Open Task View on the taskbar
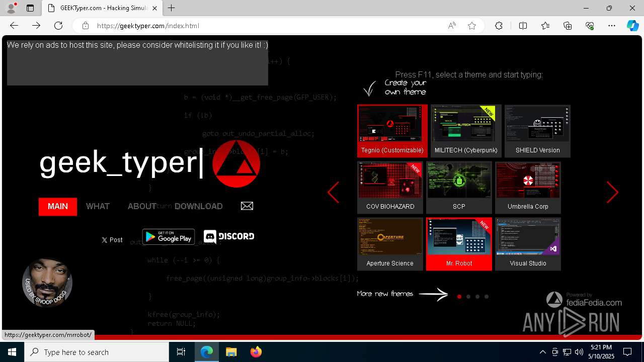 point(181,352)
